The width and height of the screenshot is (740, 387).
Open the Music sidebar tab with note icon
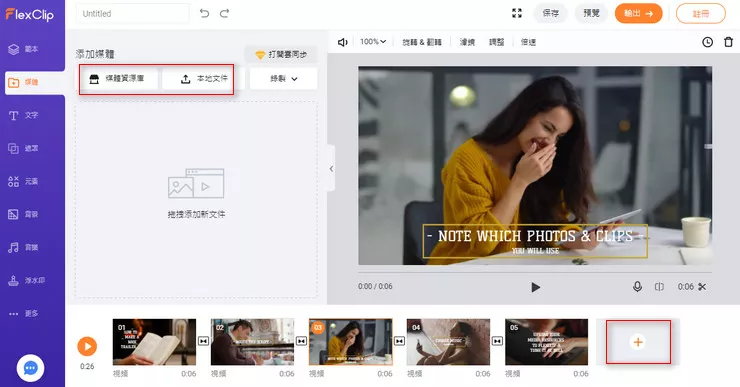[23, 247]
